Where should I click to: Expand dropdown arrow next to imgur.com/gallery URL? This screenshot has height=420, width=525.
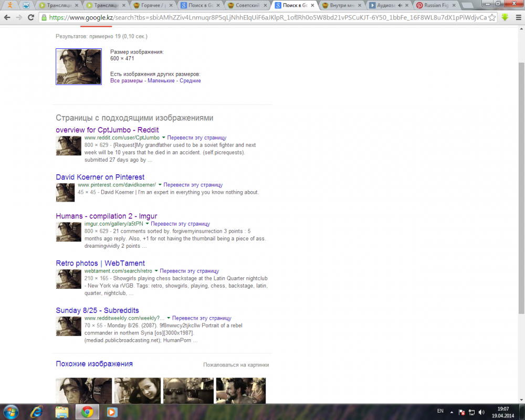click(148, 224)
